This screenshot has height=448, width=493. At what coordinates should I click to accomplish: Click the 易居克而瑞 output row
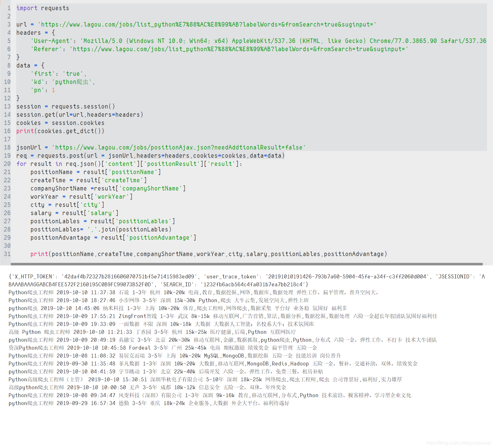[175, 356]
